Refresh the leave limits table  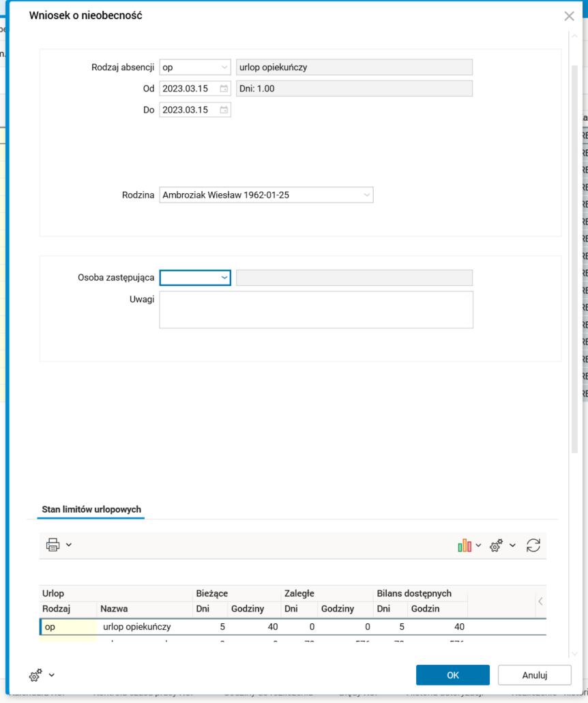[533, 545]
